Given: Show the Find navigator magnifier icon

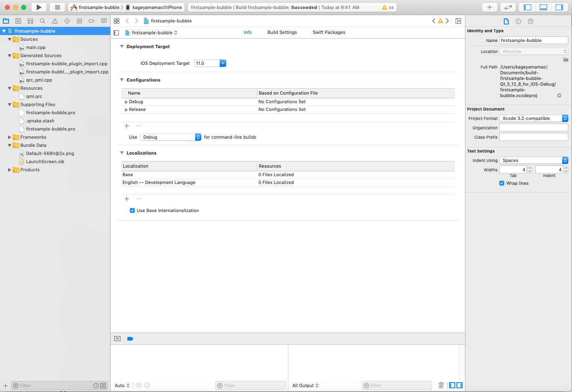Looking at the screenshot, I should coord(42,21).
